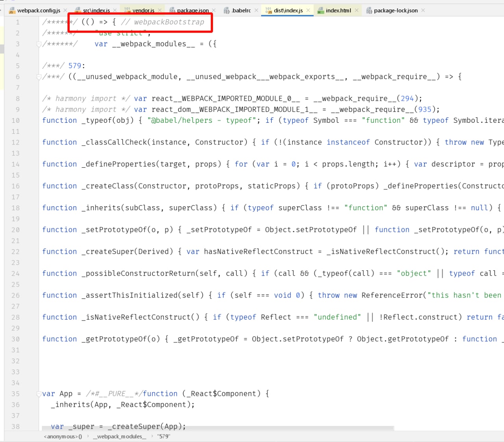Open the package.json tab

(x=193, y=11)
